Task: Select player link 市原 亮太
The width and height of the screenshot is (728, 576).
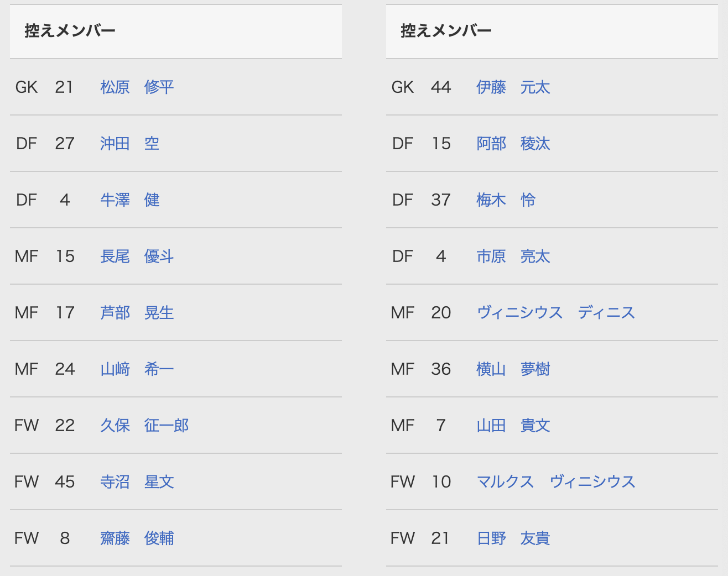Action: pos(513,256)
